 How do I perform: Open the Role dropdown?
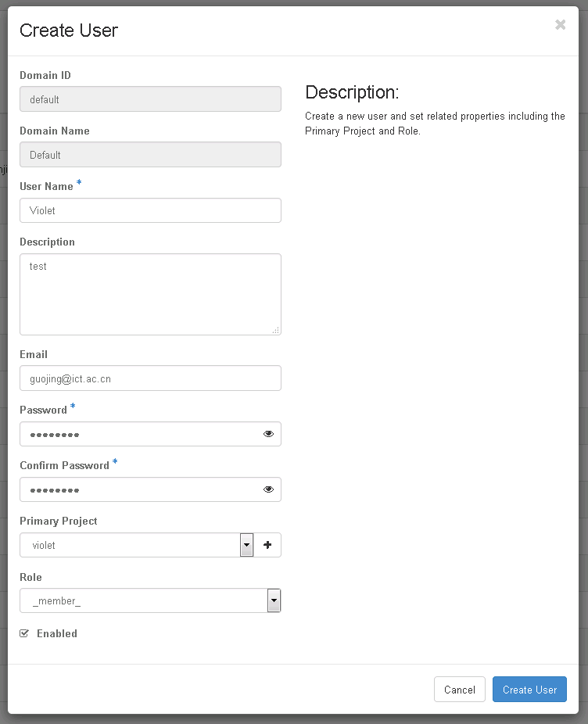click(151, 600)
